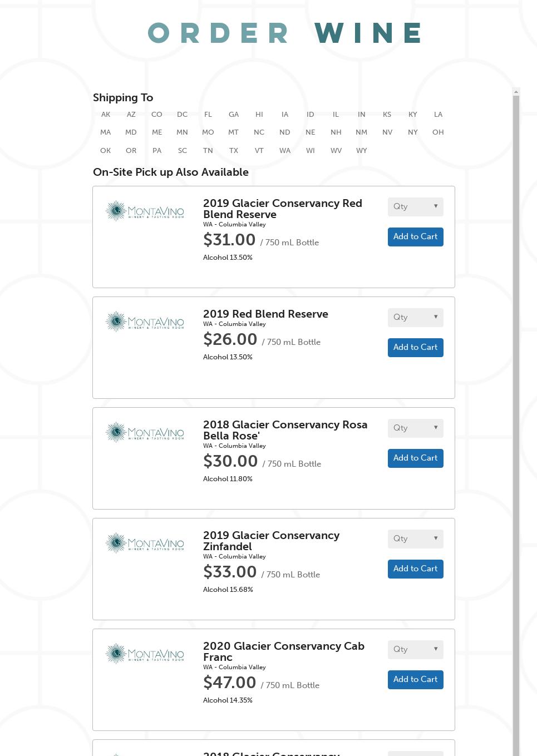Viewport: 537px width, 756px height.
Task: Select TX from the shipping states list
Action: [234, 150]
